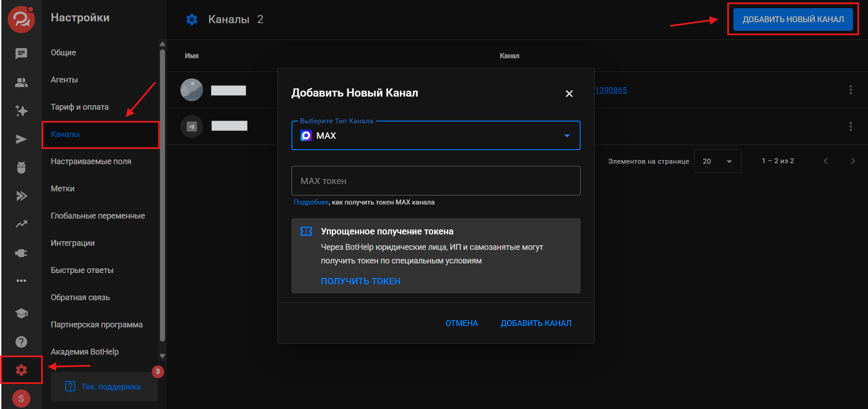The image size is (868, 409).
Task: Click the ДОБАВИТЬ НОВЫЙ КАНАЛ button
Action: [x=793, y=19]
